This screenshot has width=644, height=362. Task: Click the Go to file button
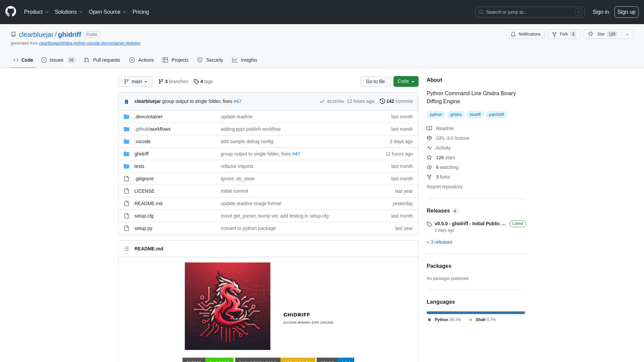pos(375,81)
